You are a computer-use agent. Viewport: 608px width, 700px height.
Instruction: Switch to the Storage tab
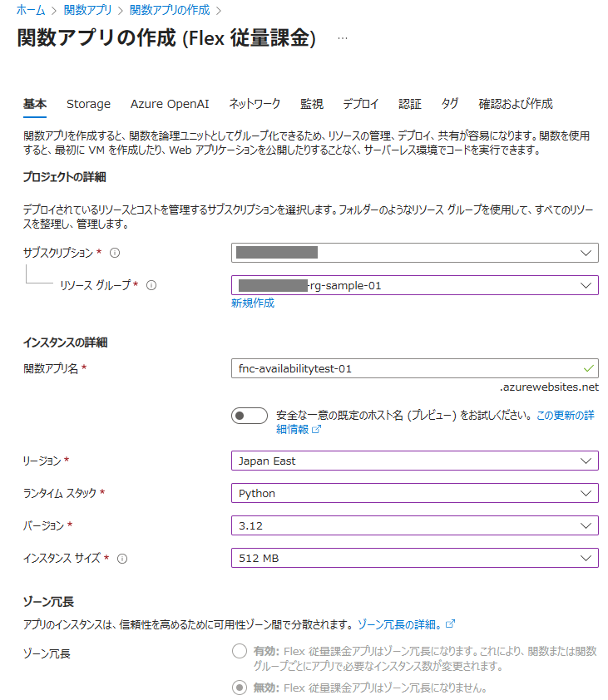pyautogui.click(x=88, y=104)
